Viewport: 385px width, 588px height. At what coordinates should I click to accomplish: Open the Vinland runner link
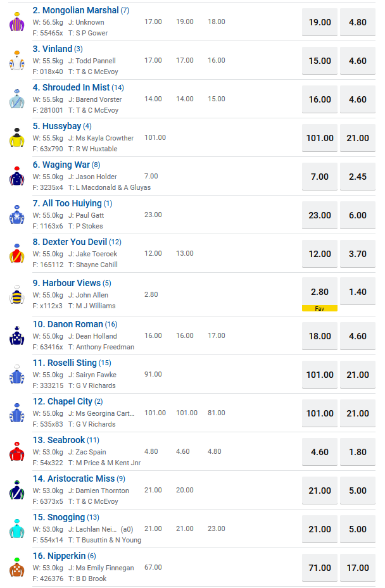(56, 49)
